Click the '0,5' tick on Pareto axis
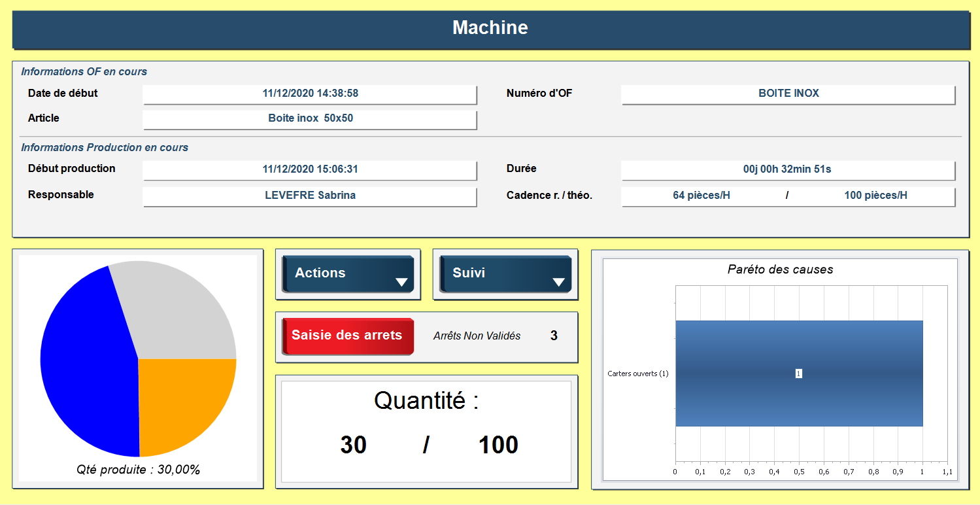Image resolution: width=980 pixels, height=505 pixels. click(799, 472)
